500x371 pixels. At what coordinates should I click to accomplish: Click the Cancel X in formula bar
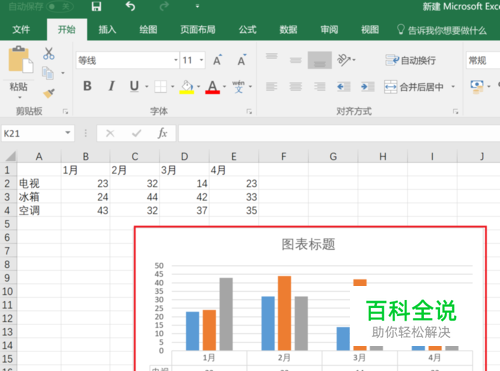pos(110,134)
